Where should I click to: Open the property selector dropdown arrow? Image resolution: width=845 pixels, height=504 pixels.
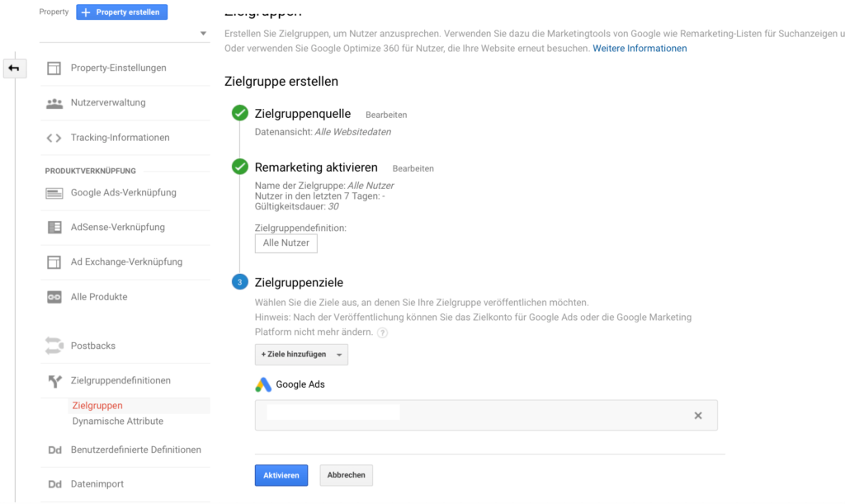pos(203,33)
